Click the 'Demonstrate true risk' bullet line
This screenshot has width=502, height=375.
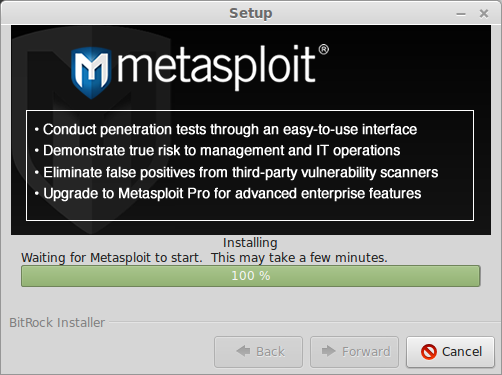[x=217, y=151]
